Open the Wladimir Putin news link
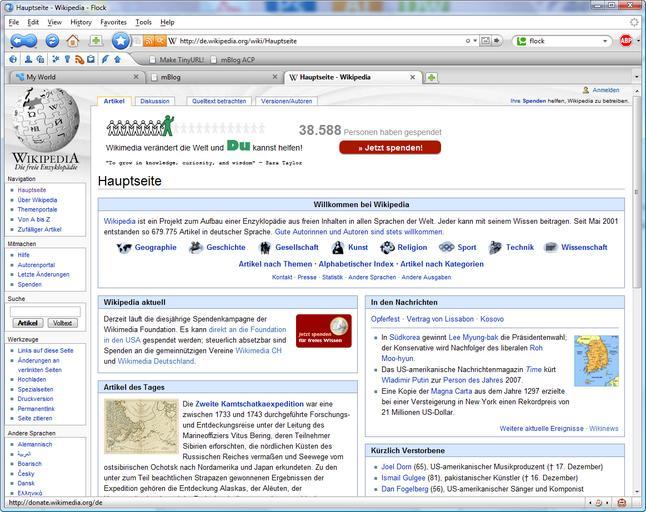 tap(405, 380)
